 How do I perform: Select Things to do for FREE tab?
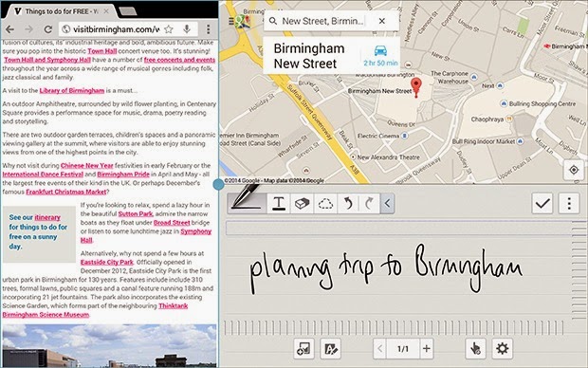60,11
